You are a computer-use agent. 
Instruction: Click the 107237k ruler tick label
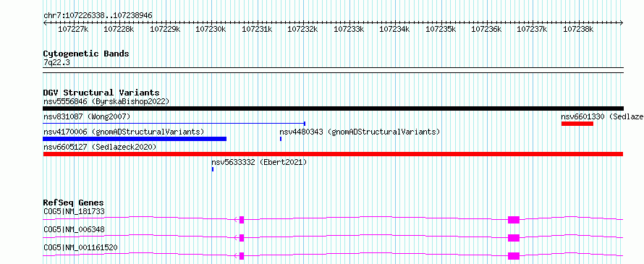click(532, 29)
